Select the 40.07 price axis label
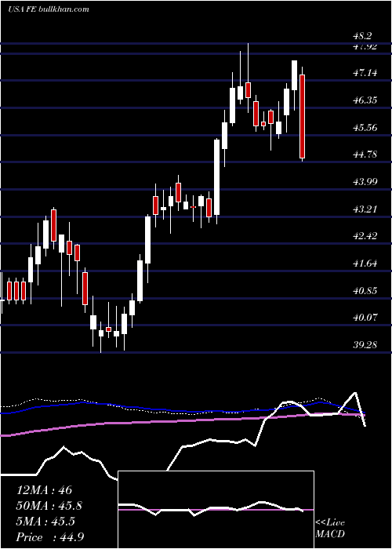 pyautogui.click(x=365, y=317)
